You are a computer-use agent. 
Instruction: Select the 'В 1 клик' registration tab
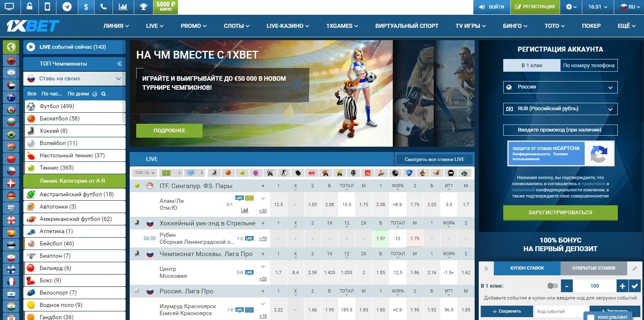pos(532,66)
